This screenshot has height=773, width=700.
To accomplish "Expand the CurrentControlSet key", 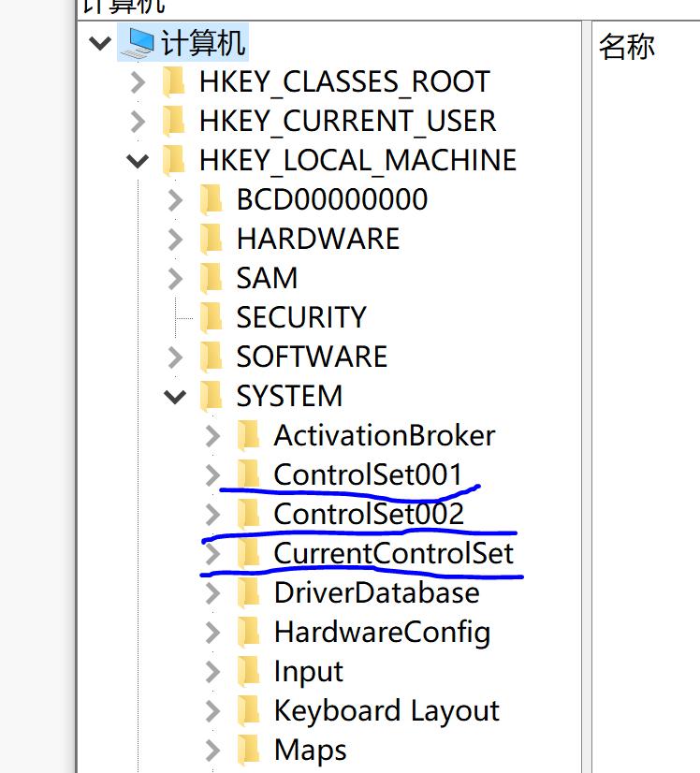I will click(x=212, y=553).
